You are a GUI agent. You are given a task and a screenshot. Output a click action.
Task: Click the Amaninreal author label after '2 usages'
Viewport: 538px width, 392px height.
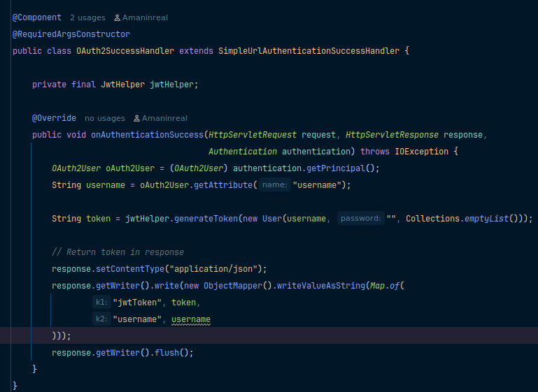coord(145,17)
